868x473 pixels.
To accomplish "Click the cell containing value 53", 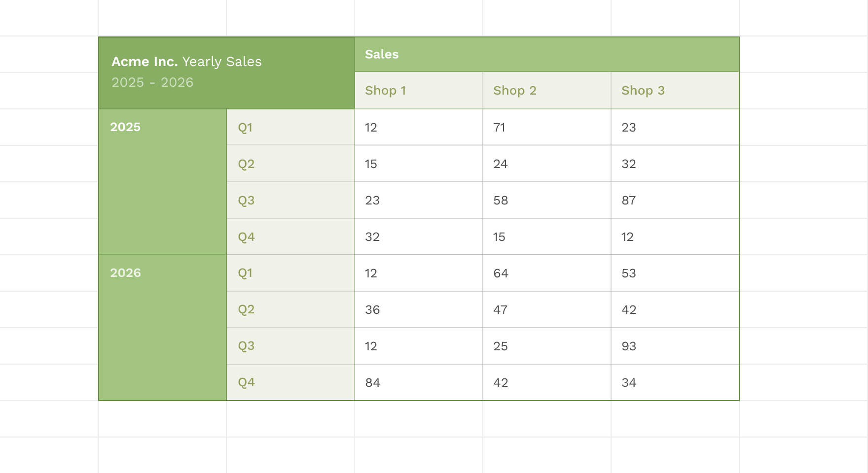I will coord(675,273).
